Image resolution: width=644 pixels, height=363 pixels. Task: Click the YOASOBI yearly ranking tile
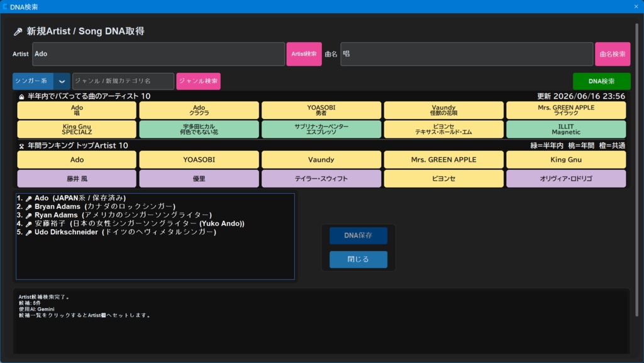pyautogui.click(x=199, y=160)
